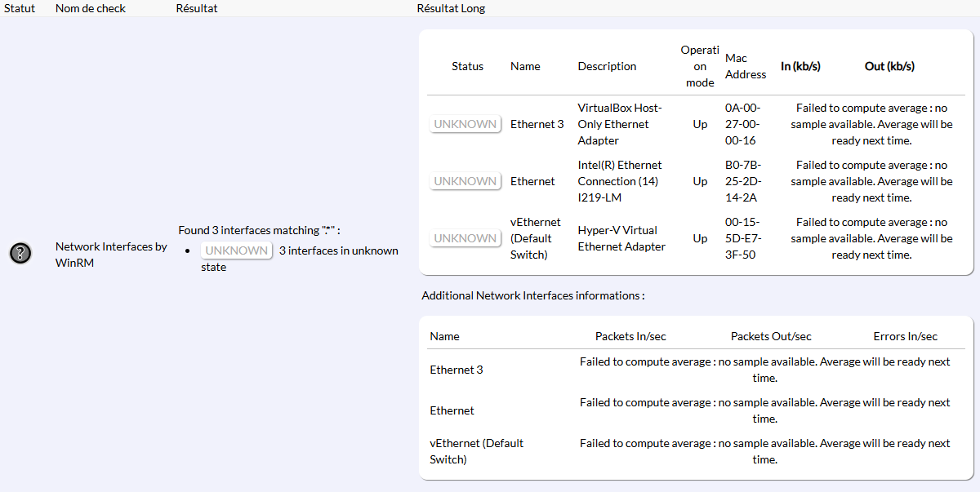980x492 pixels.
Task: Click UNKNOWN badge for vEthernet Default Switch row
Action: click(x=465, y=238)
